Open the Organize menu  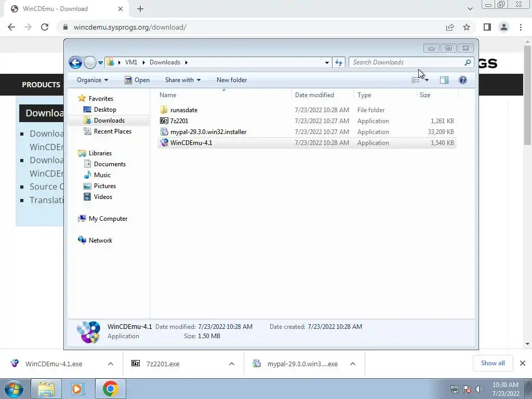[x=92, y=80]
